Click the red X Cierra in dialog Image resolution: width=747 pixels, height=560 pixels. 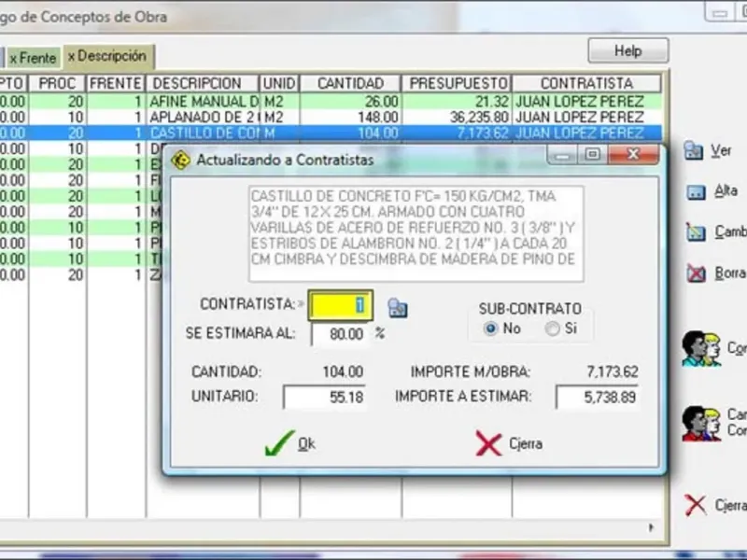point(509,444)
